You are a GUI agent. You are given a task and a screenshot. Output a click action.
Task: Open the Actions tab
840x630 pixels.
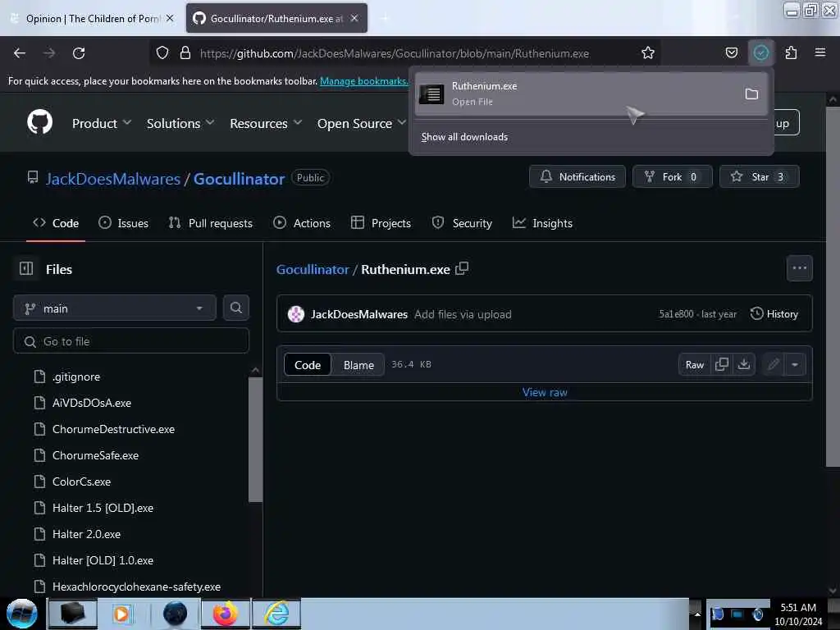click(x=302, y=223)
